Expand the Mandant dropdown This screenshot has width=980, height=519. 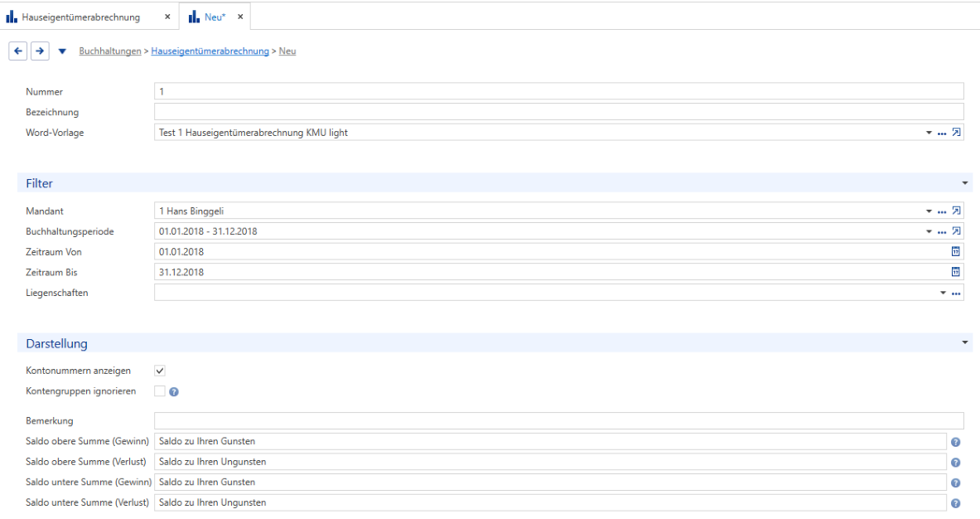tap(929, 211)
